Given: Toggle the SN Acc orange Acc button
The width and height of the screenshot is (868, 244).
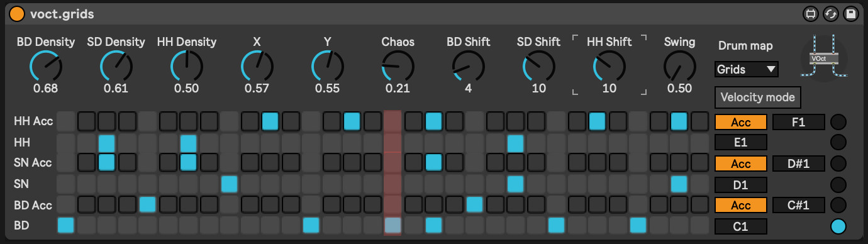Looking at the screenshot, I should click(x=741, y=164).
